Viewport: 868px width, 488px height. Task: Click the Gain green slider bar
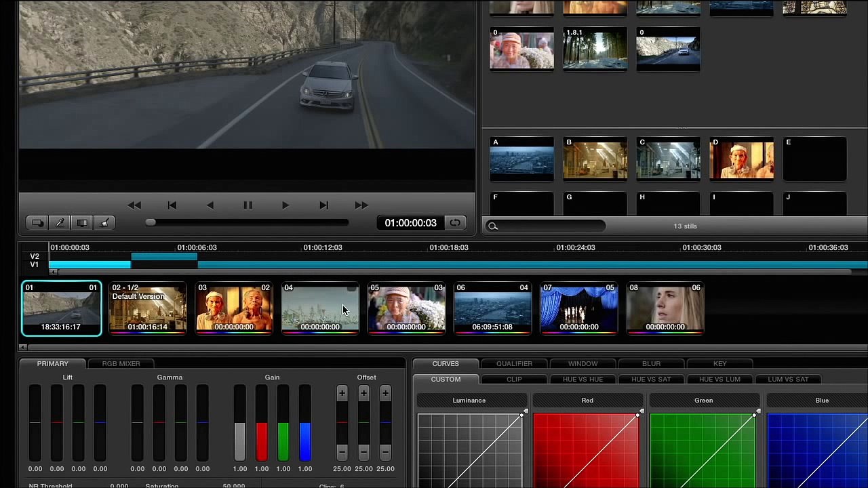tap(283, 423)
